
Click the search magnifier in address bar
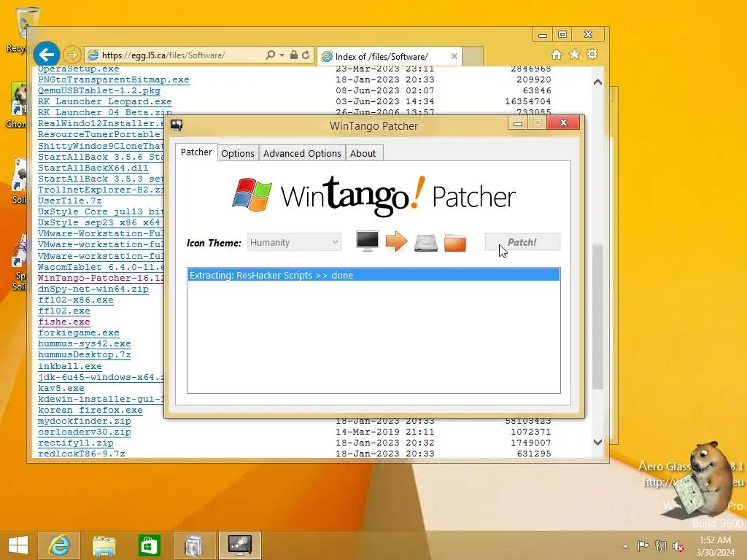(270, 55)
